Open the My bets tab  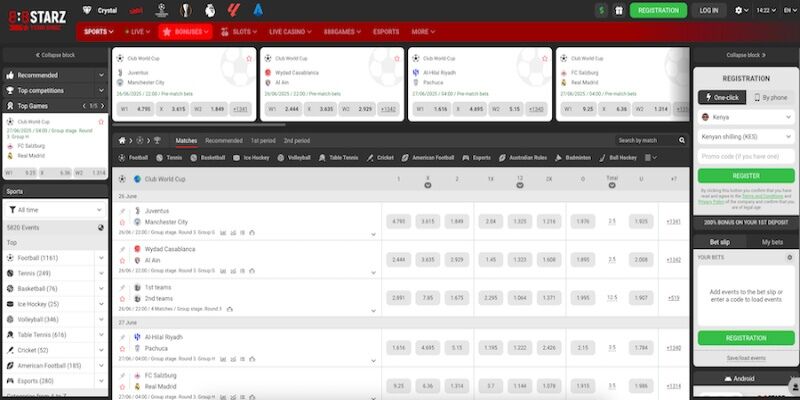coord(772,242)
